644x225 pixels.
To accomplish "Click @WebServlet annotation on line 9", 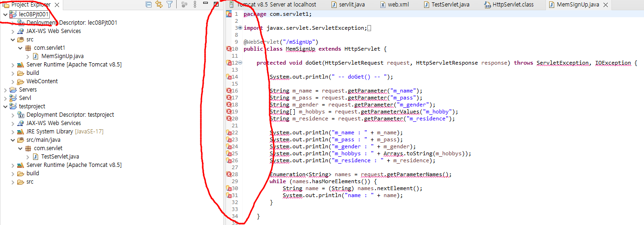I will (281, 42).
